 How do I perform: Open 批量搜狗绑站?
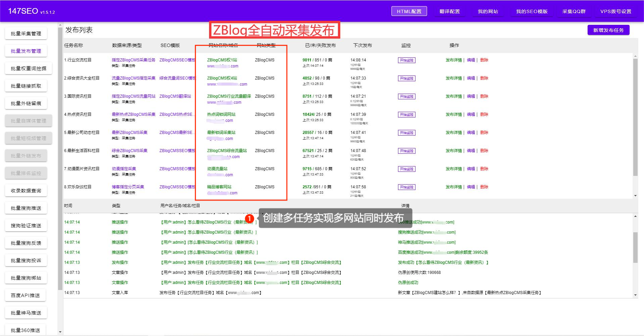pos(26,278)
